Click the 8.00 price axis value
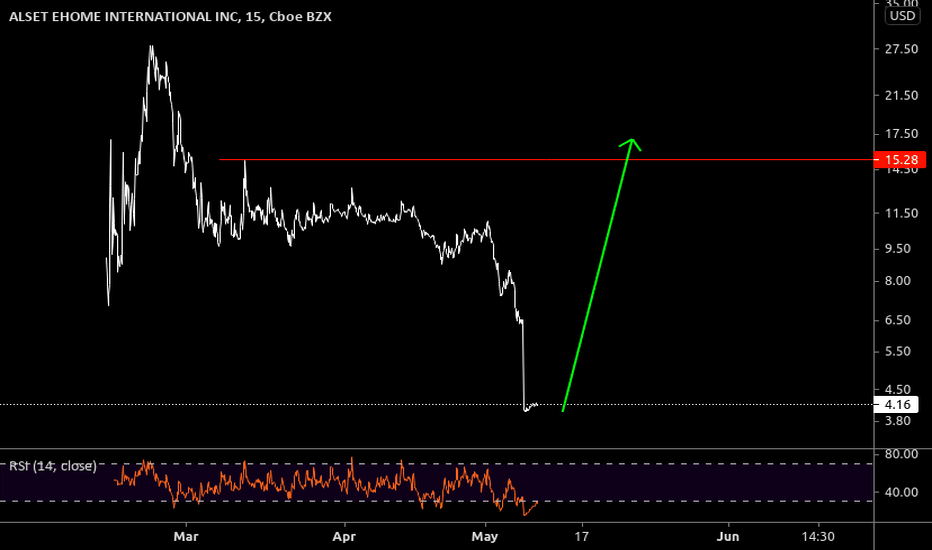The image size is (932, 550). pos(898,281)
